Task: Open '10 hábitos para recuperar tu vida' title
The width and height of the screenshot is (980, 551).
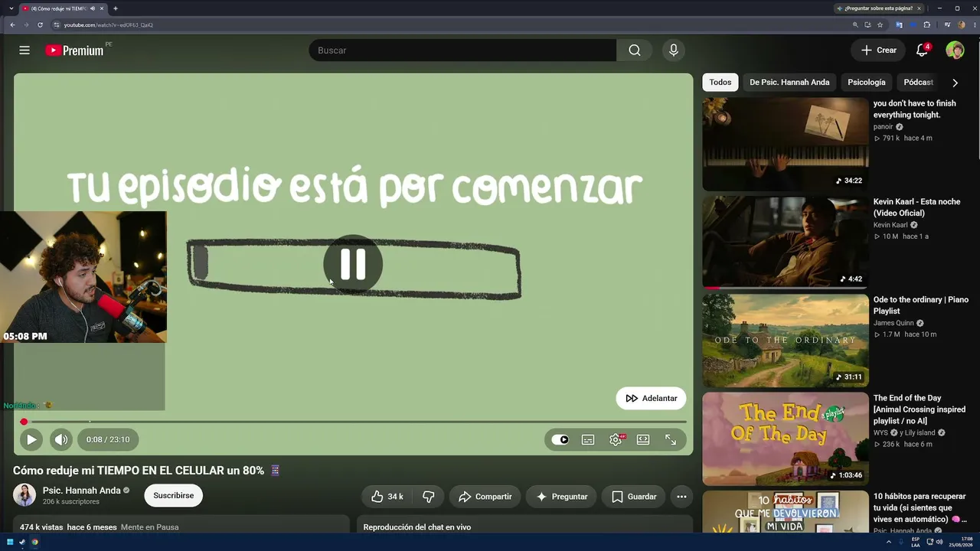Action: click(x=920, y=508)
